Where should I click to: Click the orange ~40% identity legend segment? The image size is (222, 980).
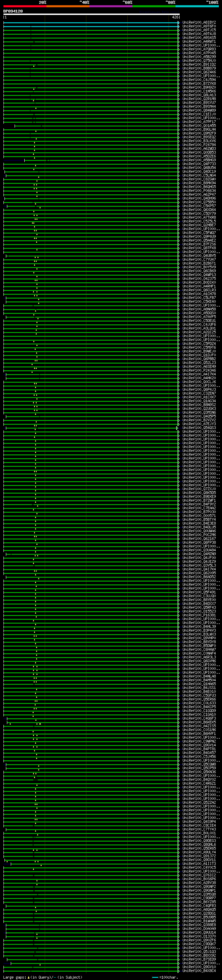pos(68,6)
